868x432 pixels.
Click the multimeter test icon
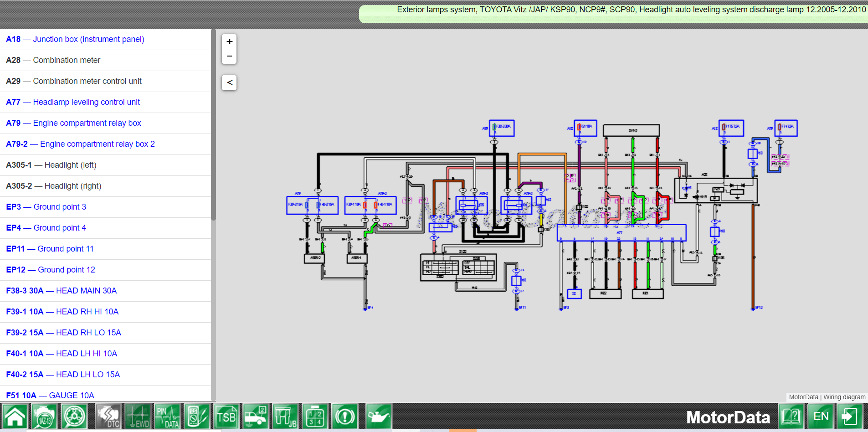tap(197, 417)
